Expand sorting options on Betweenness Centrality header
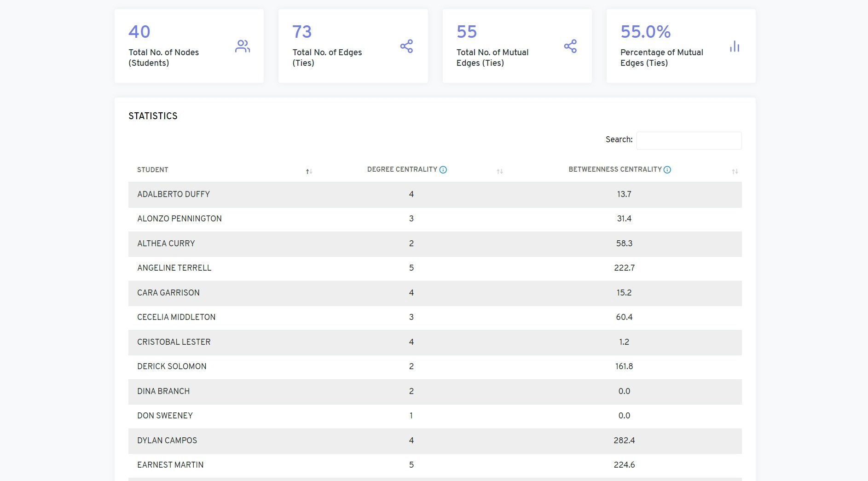Viewport: 868px width, 481px height. pos(735,171)
